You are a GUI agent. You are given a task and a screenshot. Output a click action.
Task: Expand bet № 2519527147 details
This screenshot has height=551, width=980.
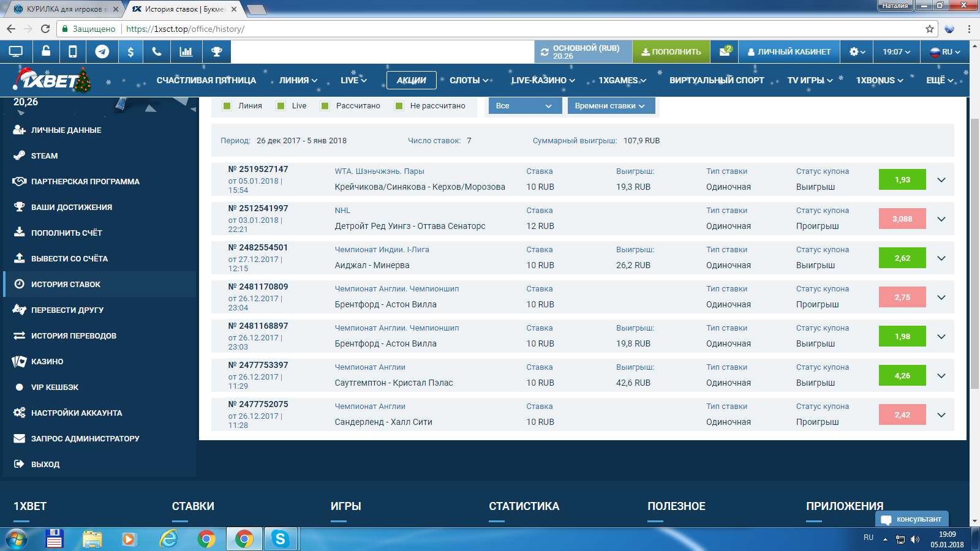tap(941, 180)
